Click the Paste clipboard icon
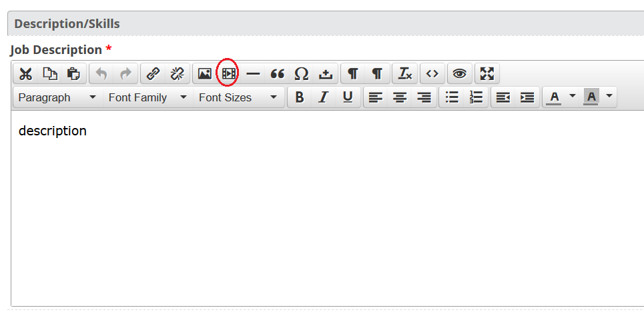The height and width of the screenshot is (314, 644). point(73,74)
